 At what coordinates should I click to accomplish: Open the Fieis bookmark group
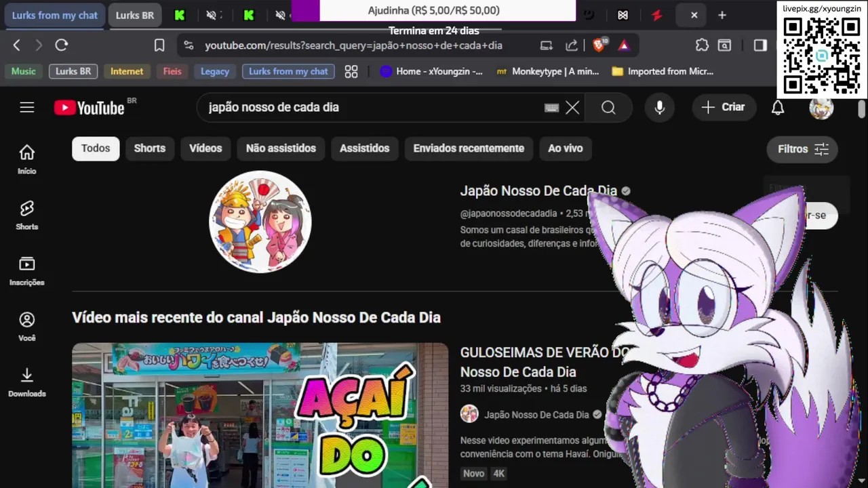click(172, 71)
